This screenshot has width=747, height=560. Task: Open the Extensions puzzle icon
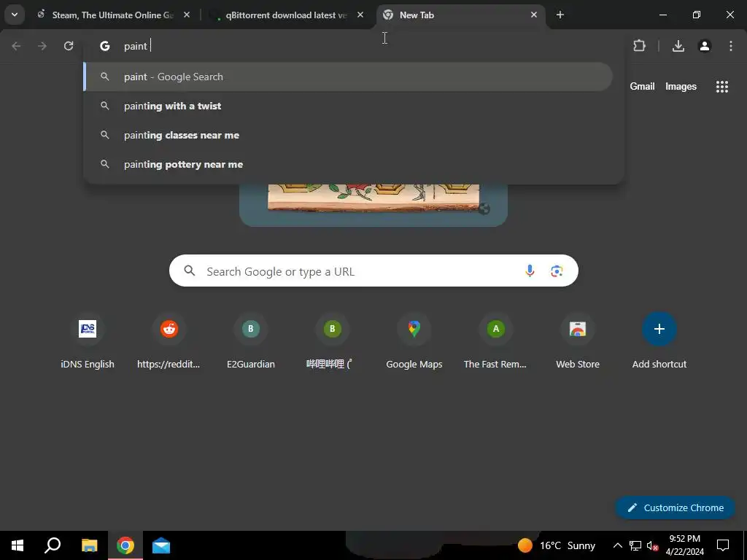click(639, 46)
